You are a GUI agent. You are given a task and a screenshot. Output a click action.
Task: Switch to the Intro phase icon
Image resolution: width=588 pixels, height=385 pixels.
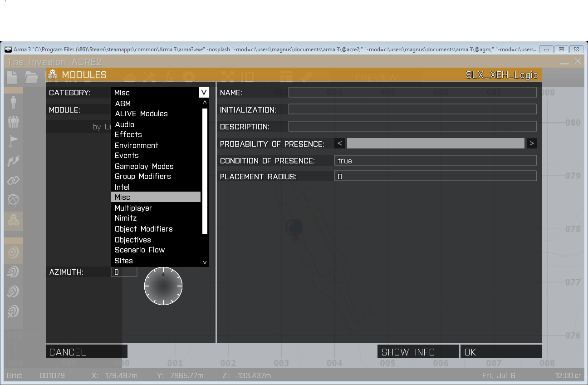point(14,272)
